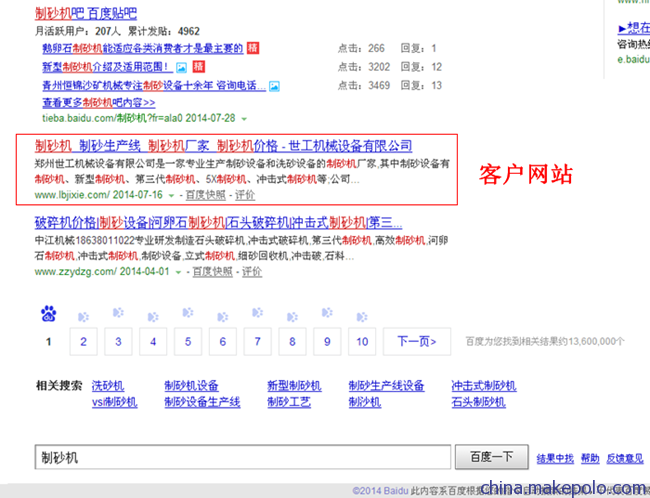Click 反馈意见 feedback link
Image resolution: width=650 pixels, height=498 pixels.
(625, 459)
